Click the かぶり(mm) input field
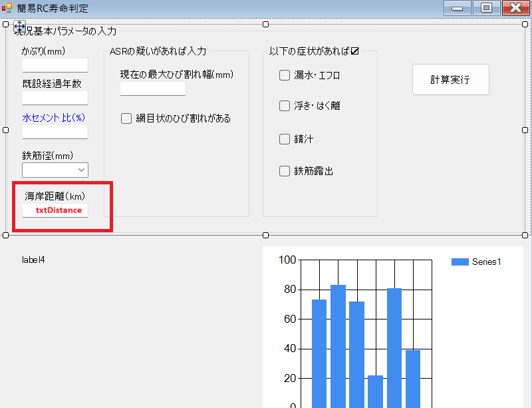This screenshot has height=408, width=532. point(55,65)
